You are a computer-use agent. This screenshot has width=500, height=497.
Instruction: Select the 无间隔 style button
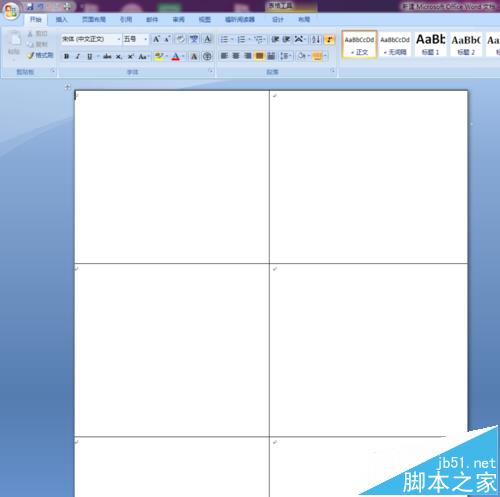[x=395, y=44]
